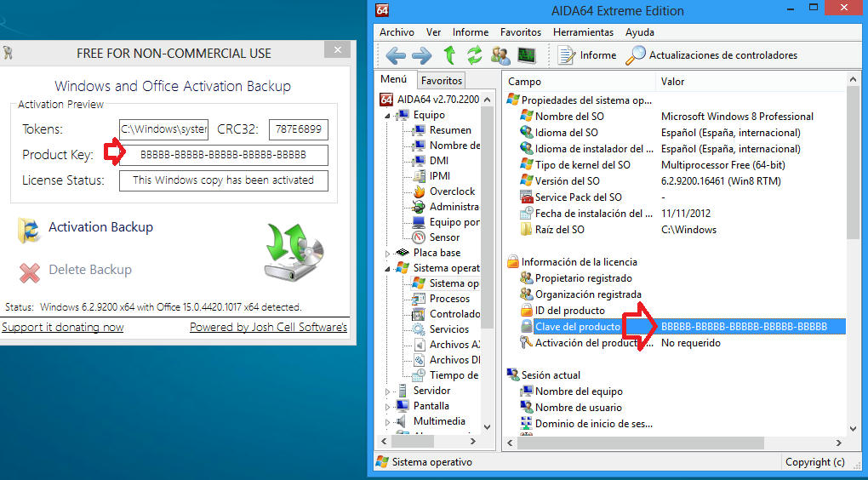Click the Valor column header
Image resolution: width=868 pixels, height=480 pixels.
click(751, 82)
